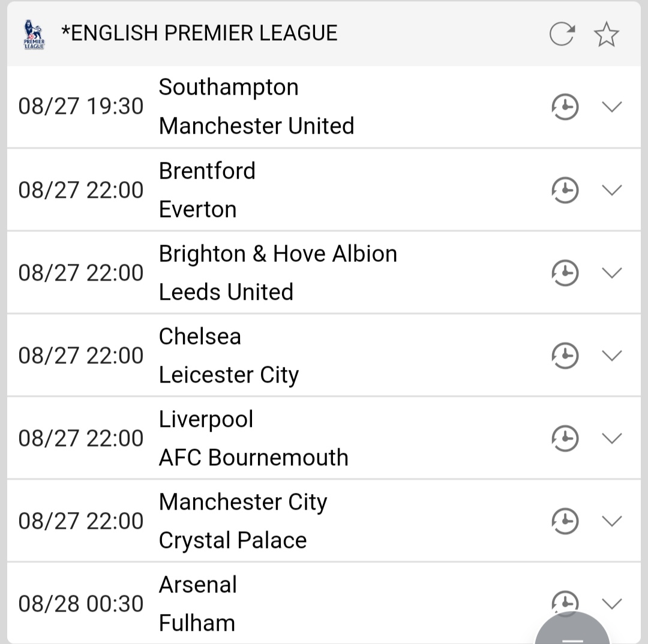Open clock icon for Brentford vs Everton
The height and width of the screenshot is (644, 648).
pos(565,190)
